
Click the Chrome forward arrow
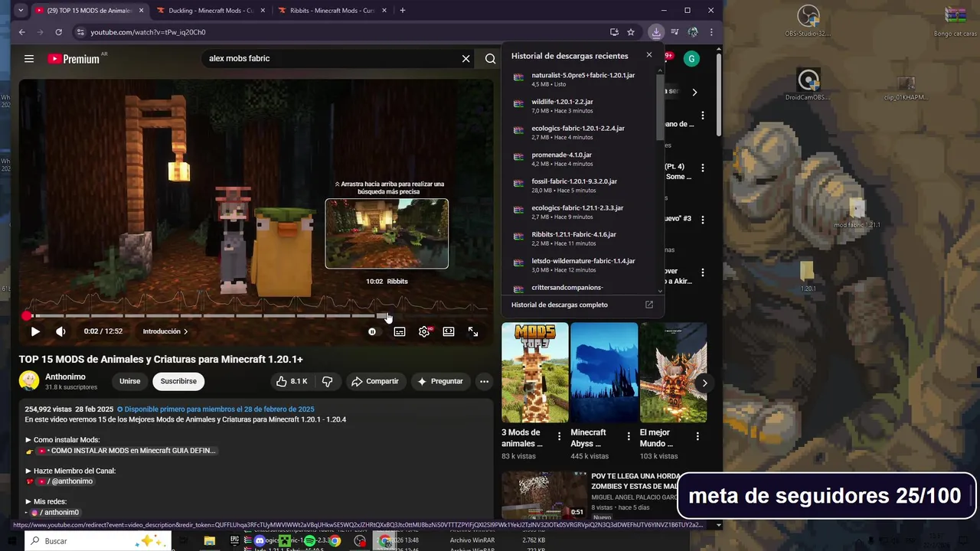[x=40, y=32]
